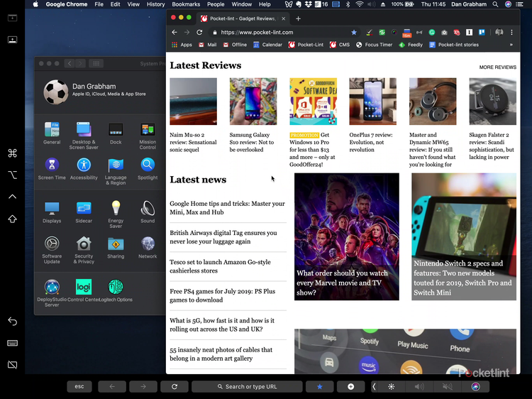
Task: Open the Feedly bookmark
Action: [411, 45]
